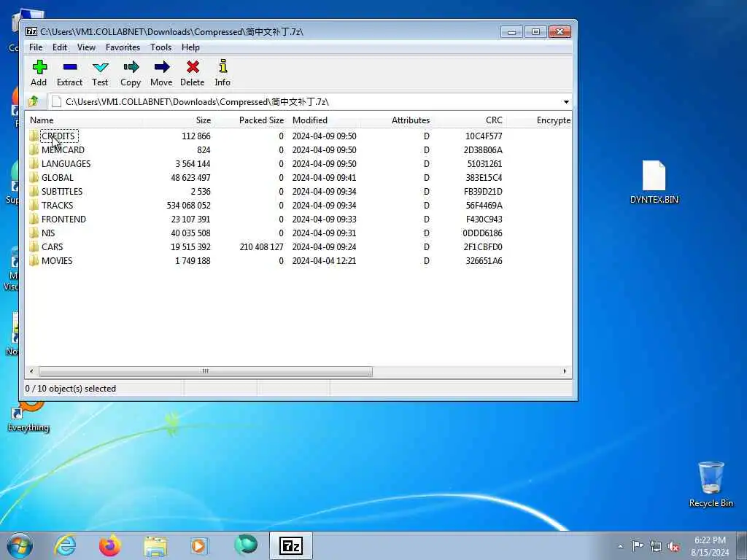This screenshot has width=747, height=560.
Task: Sort by the Modified column header
Action: [x=324, y=120]
